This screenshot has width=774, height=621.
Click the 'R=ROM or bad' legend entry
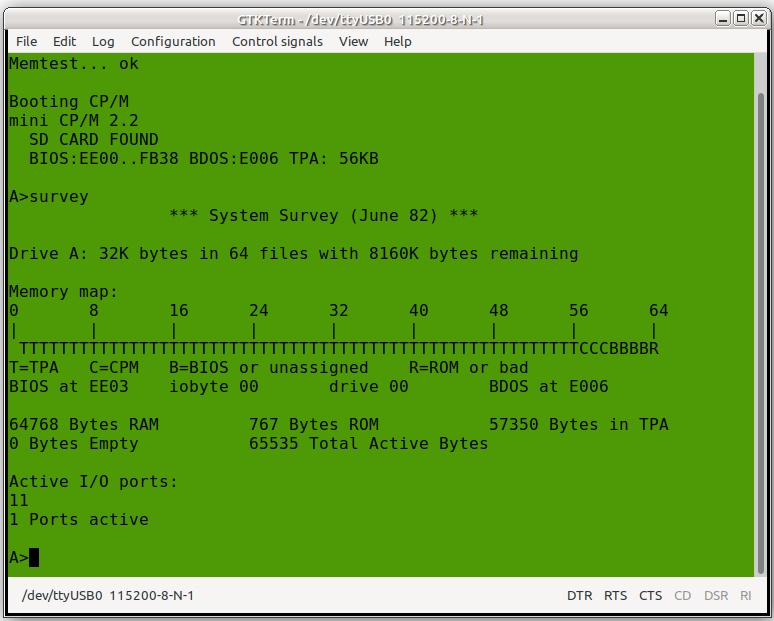pyautogui.click(x=468, y=368)
